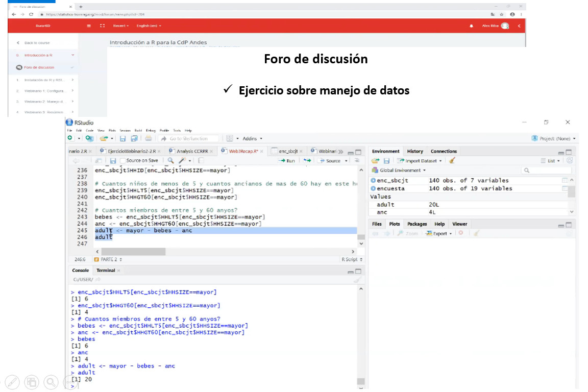This screenshot has height=392, width=588.
Task: Switch to the Packages tab
Action: coord(417,224)
